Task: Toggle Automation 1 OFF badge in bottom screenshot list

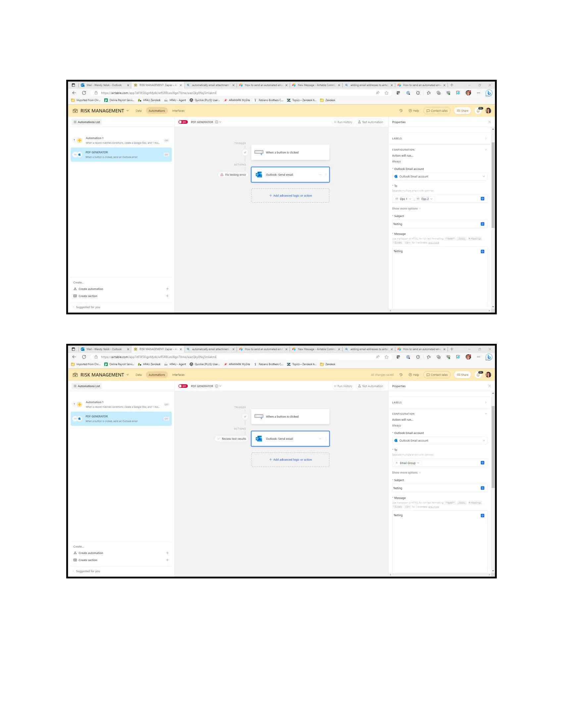Action: (167, 404)
